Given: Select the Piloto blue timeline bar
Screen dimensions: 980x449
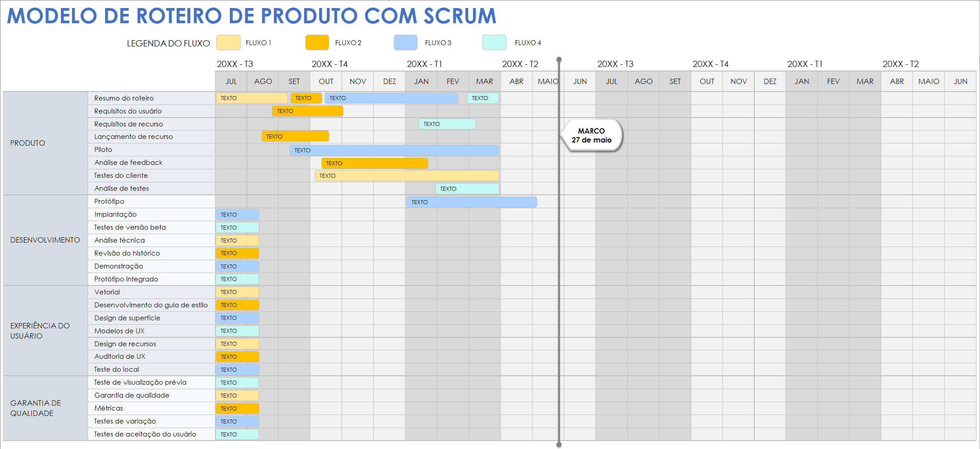Looking at the screenshot, I should [x=394, y=150].
